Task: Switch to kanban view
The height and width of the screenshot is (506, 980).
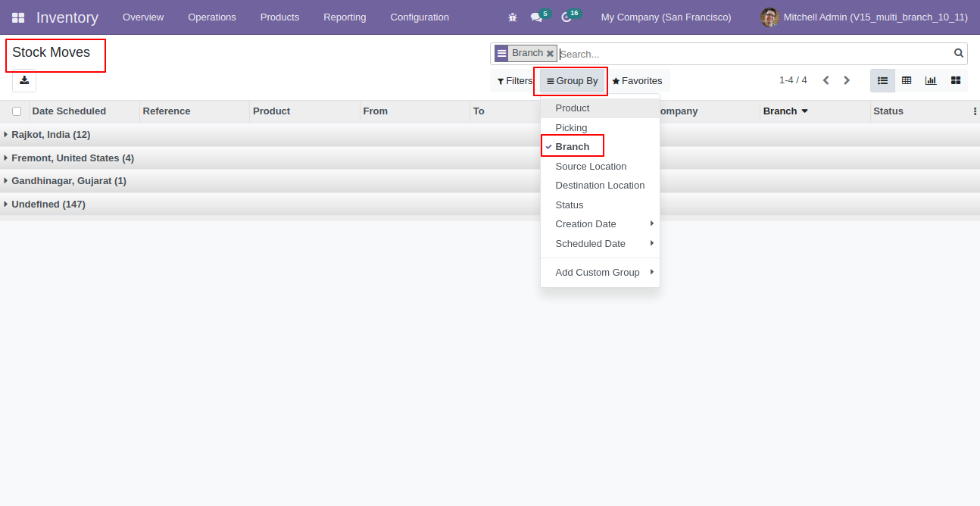Action: click(x=955, y=80)
